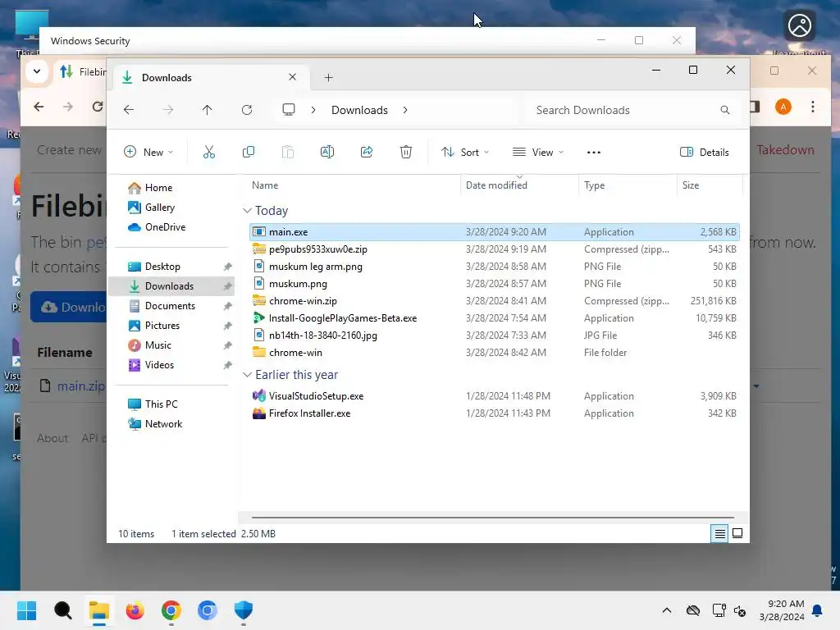Open the browser tab search dropdown arrow
This screenshot has width=840, height=630.
[37, 71]
